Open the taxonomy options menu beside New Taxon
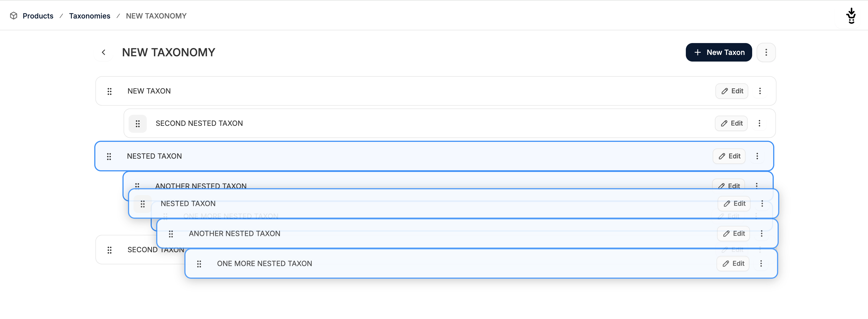This screenshot has height=319, width=868. coord(766,52)
